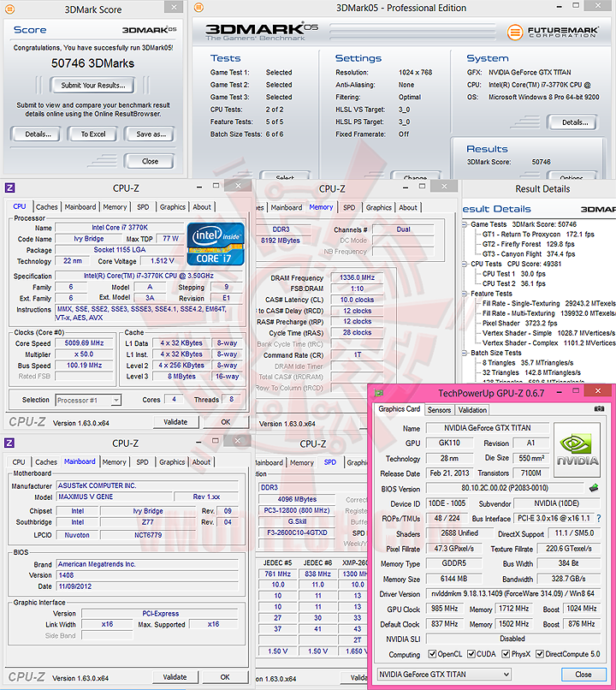Click OK in the CPU tab CPU-Z window
This screenshot has width=616, height=690.
(x=226, y=421)
